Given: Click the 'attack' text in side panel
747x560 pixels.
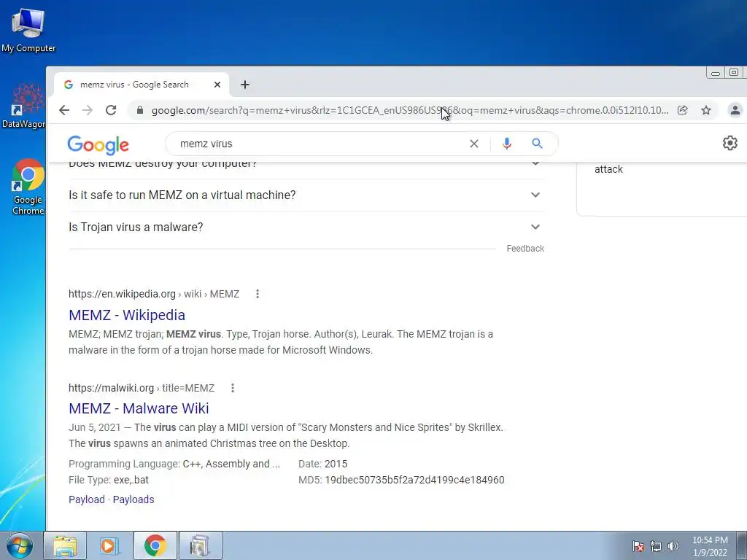Looking at the screenshot, I should point(608,169).
